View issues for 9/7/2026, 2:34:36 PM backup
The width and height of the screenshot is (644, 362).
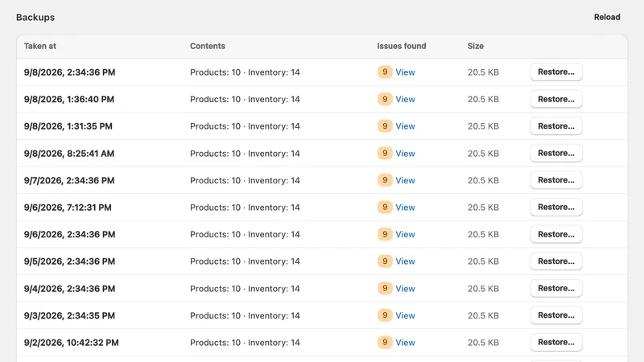point(405,180)
